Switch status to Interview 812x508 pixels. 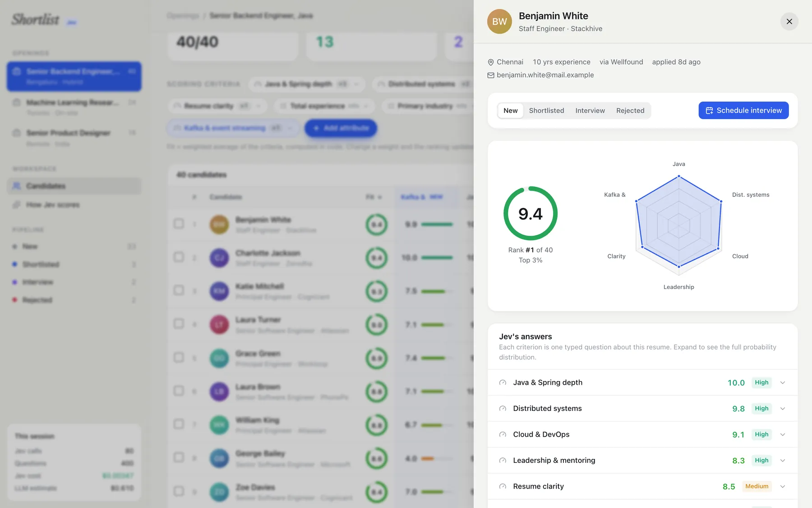point(590,111)
